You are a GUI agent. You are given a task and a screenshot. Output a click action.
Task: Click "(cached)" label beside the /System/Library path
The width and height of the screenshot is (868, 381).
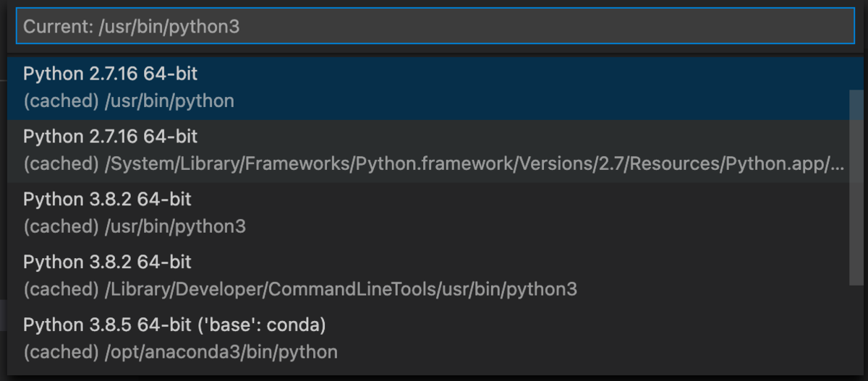point(61,164)
